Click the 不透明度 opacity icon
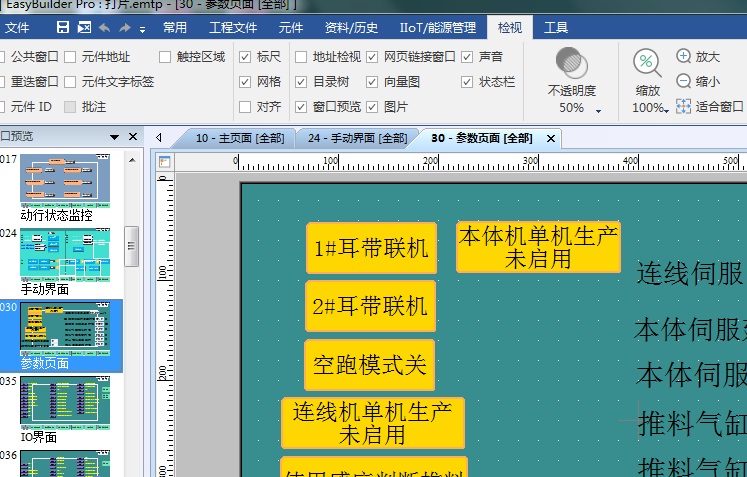The height and width of the screenshot is (477, 747). tap(571, 63)
